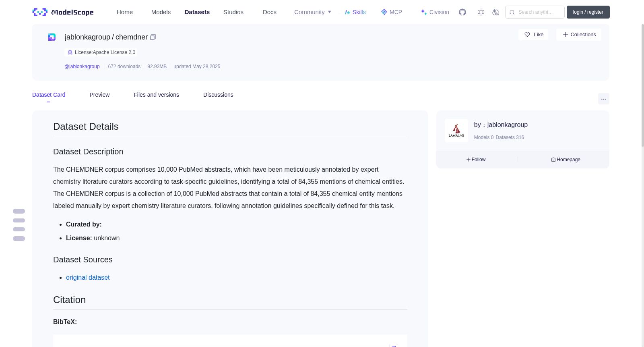Focus the Search anything field

point(535,12)
